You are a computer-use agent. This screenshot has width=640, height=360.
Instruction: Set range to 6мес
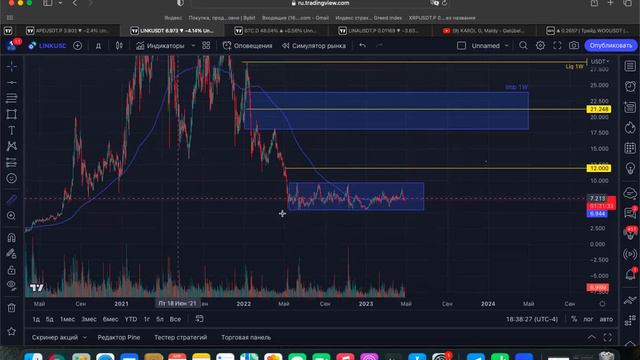pos(110,319)
